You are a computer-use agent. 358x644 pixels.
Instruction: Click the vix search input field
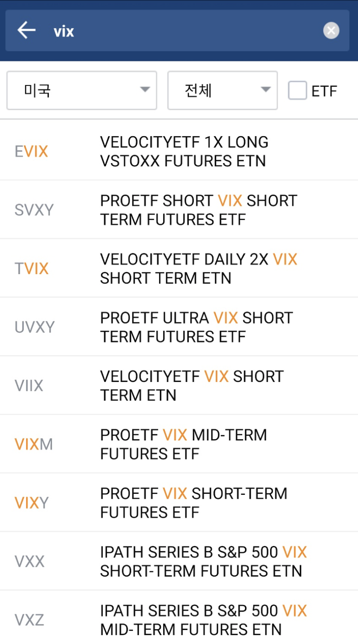(186, 31)
